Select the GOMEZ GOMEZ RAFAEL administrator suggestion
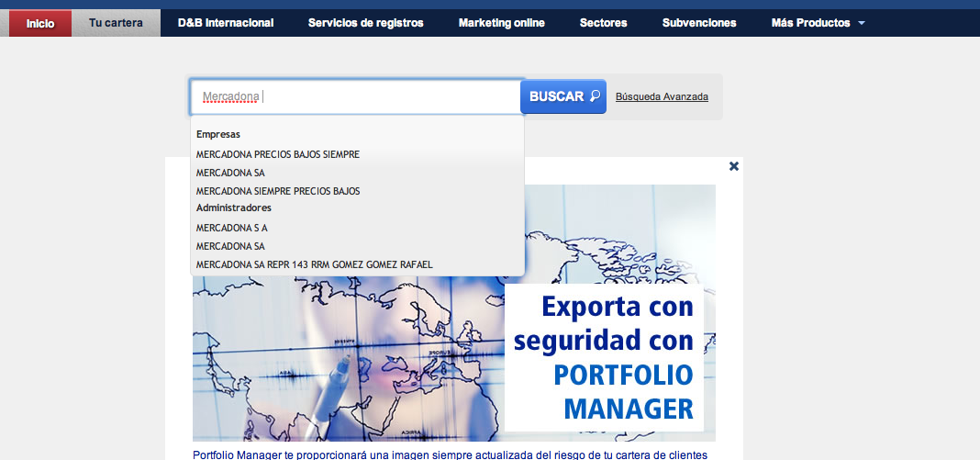Image resolution: width=980 pixels, height=460 pixels. (x=314, y=264)
